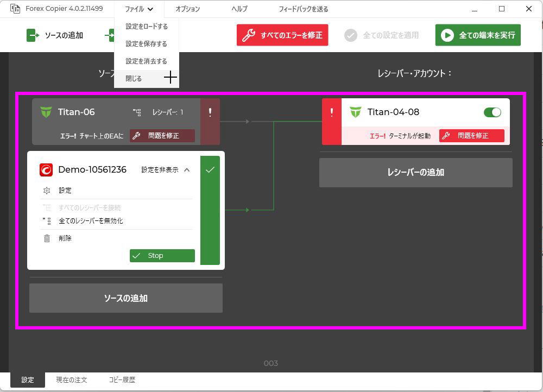Click すべてのエラーを修正 red button

pyautogui.click(x=282, y=35)
